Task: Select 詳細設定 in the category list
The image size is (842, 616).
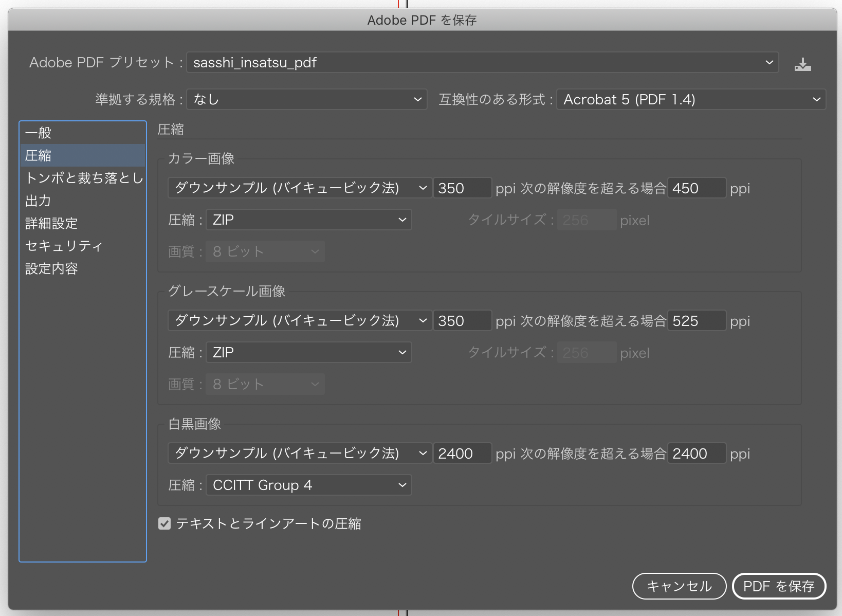Action: tap(83, 223)
